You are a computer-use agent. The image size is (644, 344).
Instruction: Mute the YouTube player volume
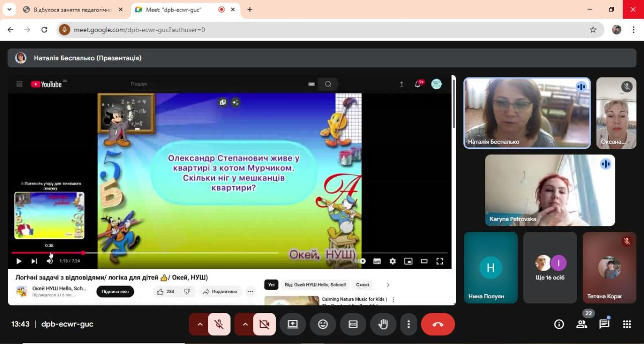tap(50, 261)
